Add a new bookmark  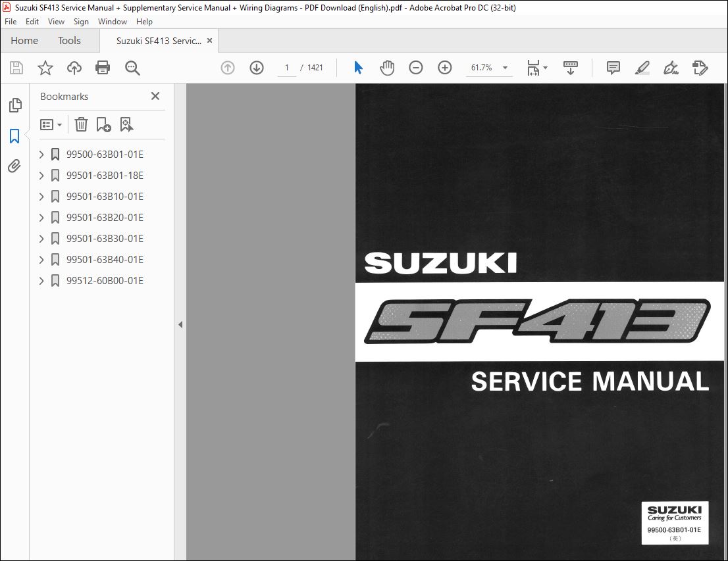tap(103, 124)
